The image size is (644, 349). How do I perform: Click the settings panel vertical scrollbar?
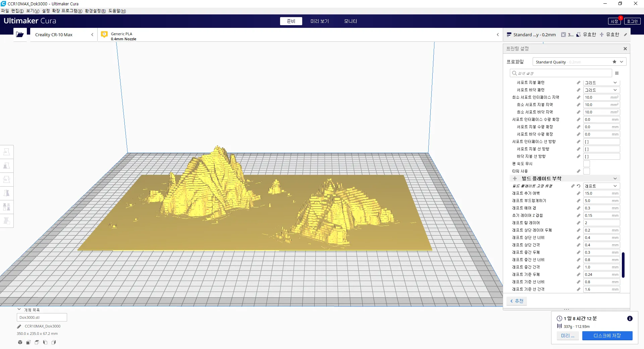(x=623, y=265)
